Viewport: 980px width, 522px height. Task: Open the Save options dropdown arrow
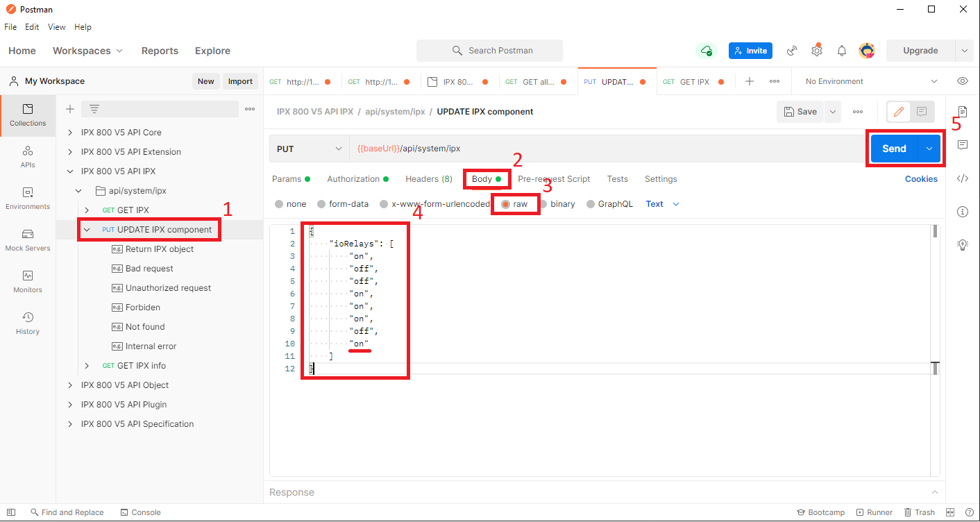pos(833,112)
